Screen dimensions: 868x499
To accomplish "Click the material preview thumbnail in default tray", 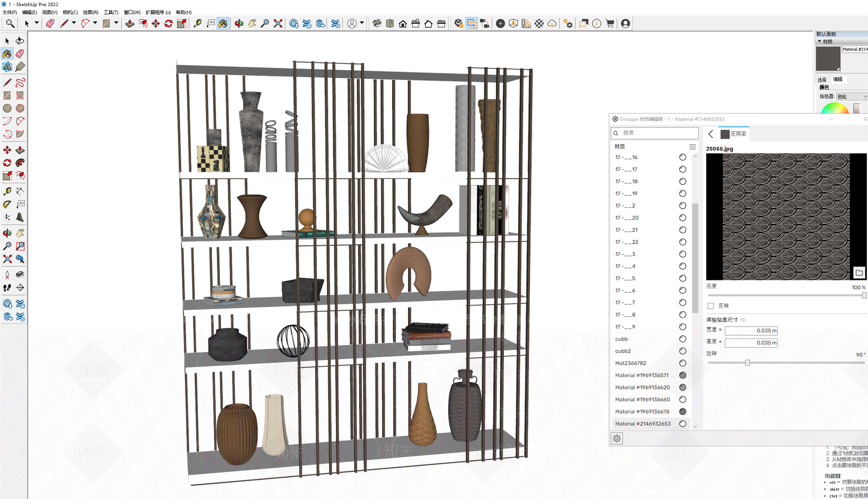I will pyautogui.click(x=828, y=59).
